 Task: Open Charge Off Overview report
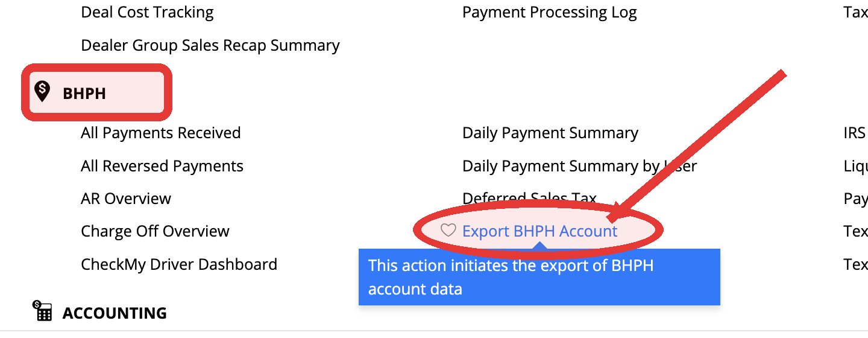(x=155, y=231)
